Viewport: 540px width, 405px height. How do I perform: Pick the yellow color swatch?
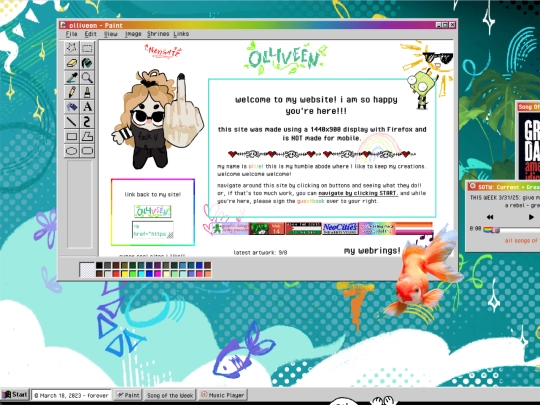coord(124,273)
